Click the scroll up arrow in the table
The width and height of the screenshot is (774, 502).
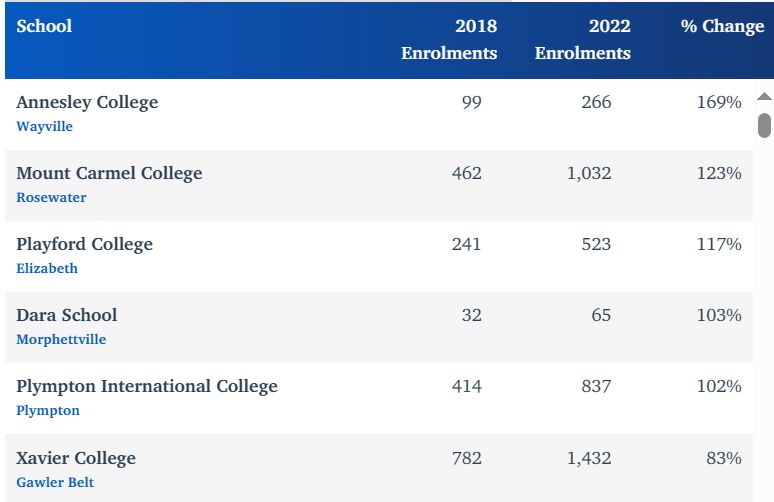click(x=764, y=98)
